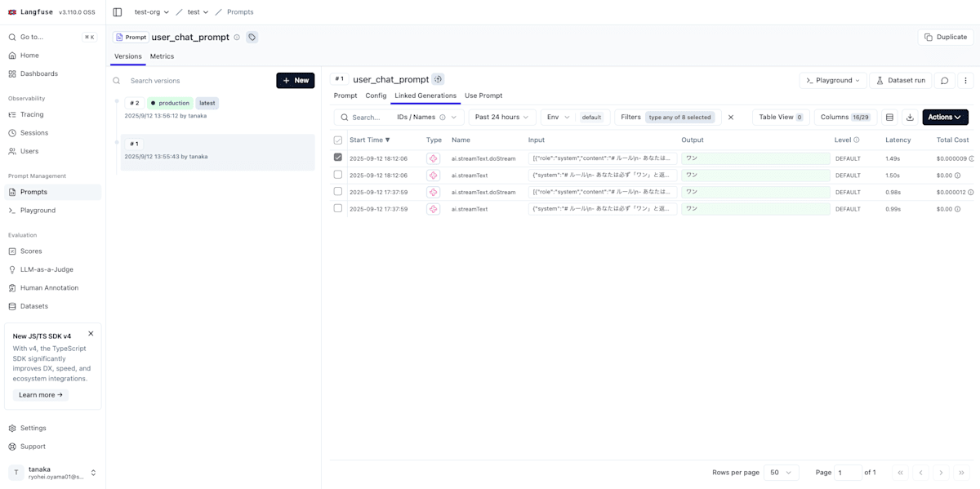Click the Page number input field
The width and height of the screenshot is (980, 489).
pyautogui.click(x=848, y=472)
